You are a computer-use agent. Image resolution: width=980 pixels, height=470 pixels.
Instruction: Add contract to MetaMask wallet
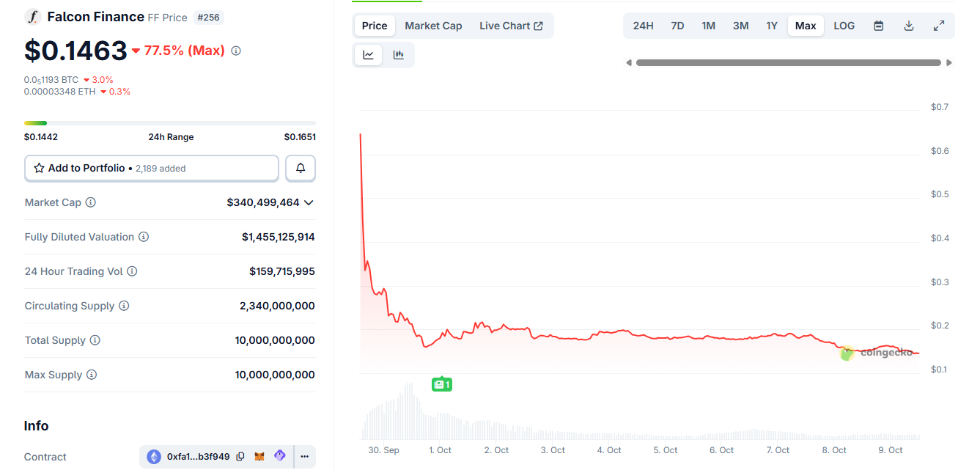pyautogui.click(x=260, y=456)
